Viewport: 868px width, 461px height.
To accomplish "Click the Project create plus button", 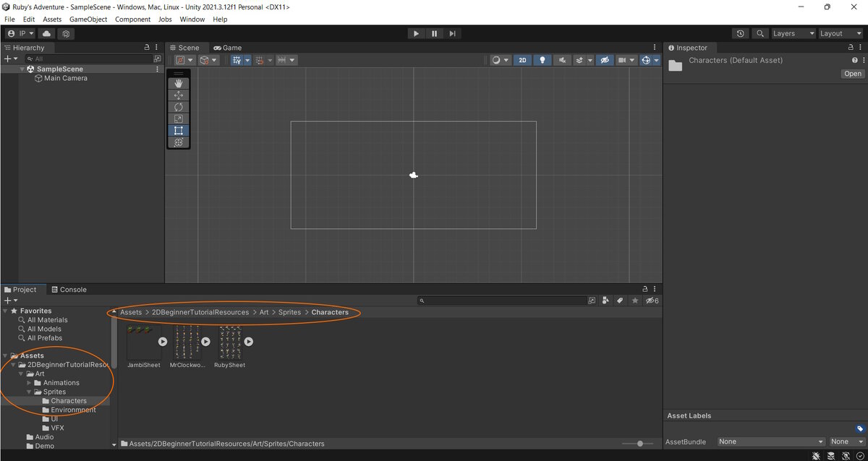I will (x=7, y=300).
